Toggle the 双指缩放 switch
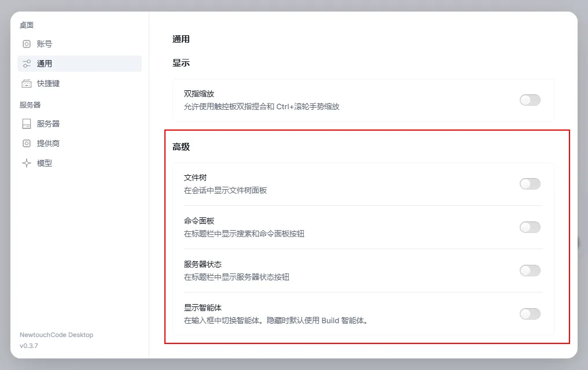The image size is (588, 370). [530, 100]
